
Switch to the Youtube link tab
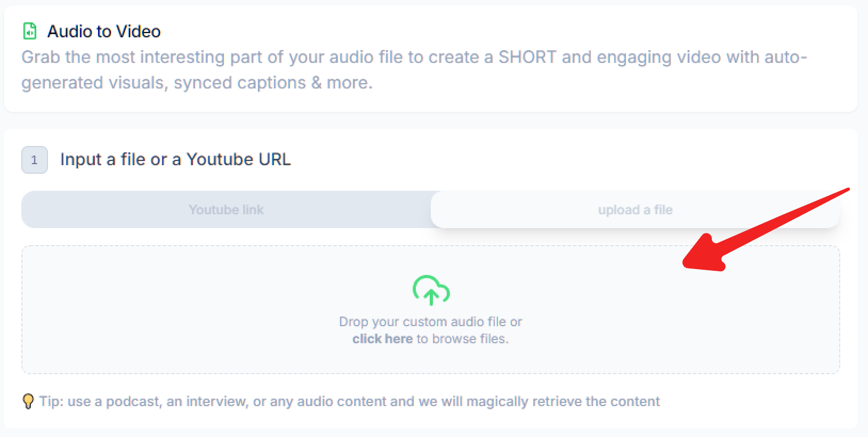click(x=226, y=210)
